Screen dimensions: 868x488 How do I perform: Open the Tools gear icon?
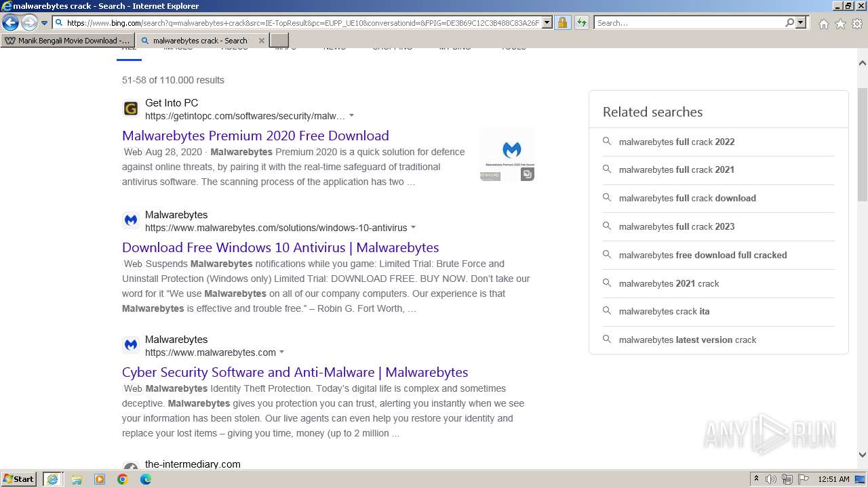tap(857, 24)
